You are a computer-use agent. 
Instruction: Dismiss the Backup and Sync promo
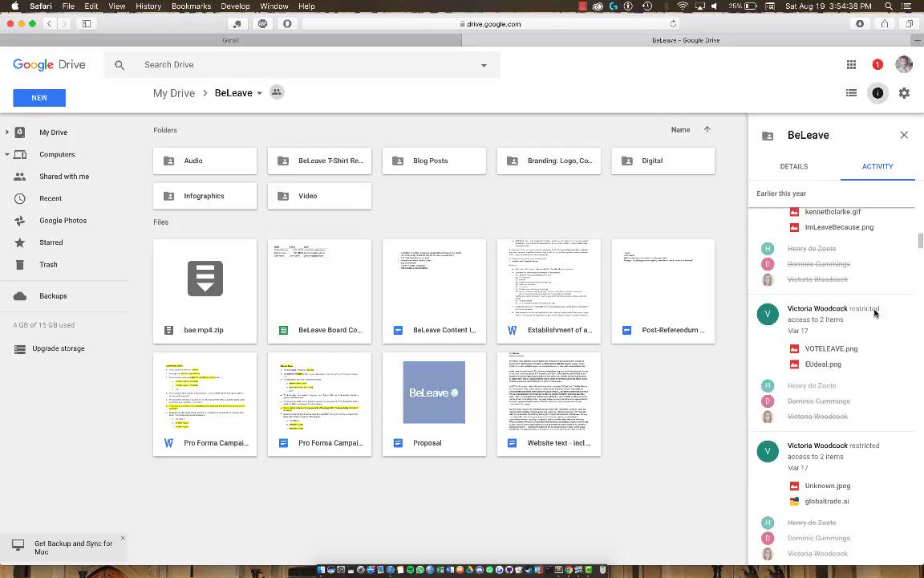pos(123,538)
